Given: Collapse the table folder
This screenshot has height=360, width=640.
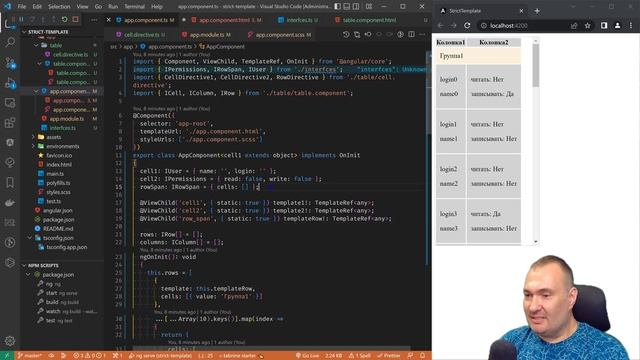Looking at the screenshot, I should pyautogui.click(x=36, y=45).
